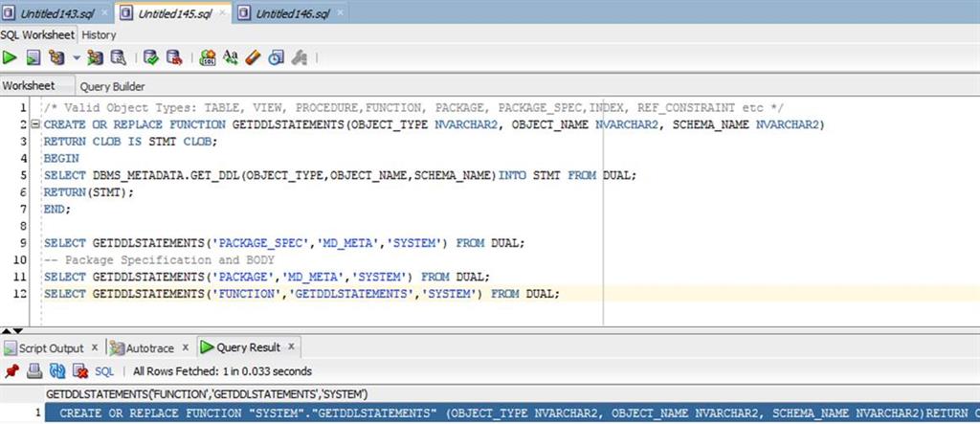The width and height of the screenshot is (980, 424).
Task: Click the Print icon in Query Result toolbar
Action: pos(34,371)
